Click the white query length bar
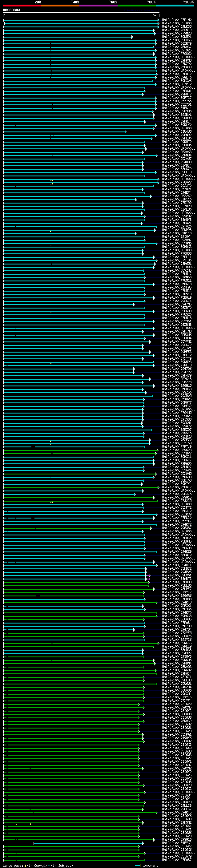The width and height of the screenshot is (197, 868). click(81, 13)
